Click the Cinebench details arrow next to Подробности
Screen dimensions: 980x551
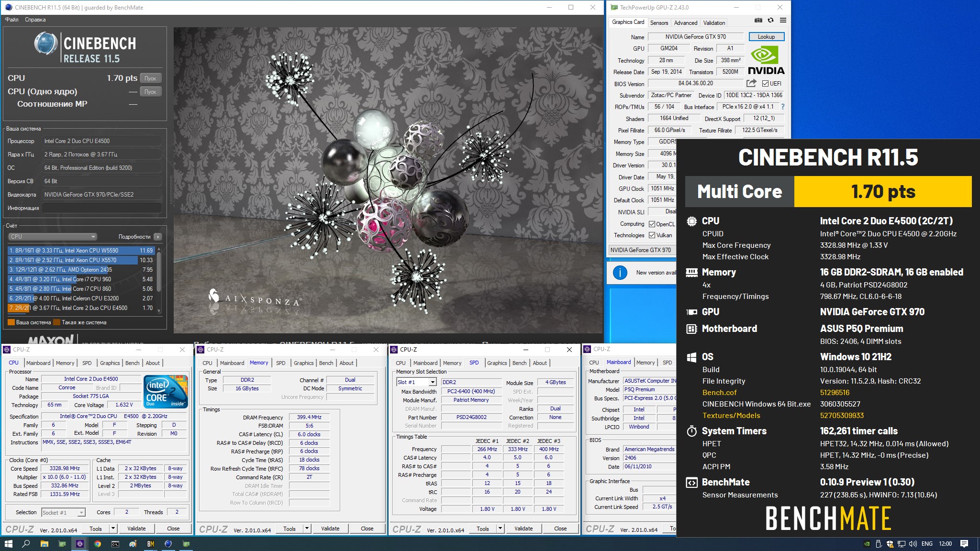tap(158, 237)
